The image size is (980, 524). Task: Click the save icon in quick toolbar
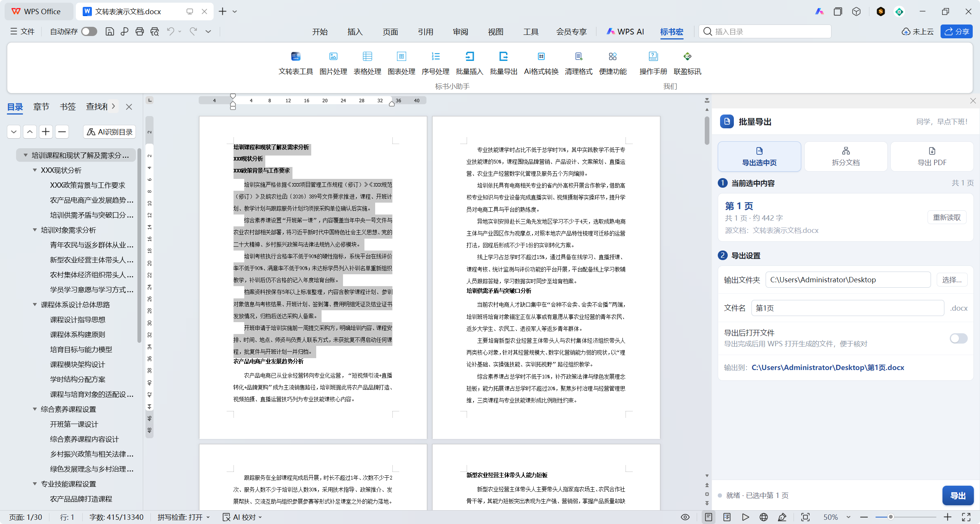[109, 31]
